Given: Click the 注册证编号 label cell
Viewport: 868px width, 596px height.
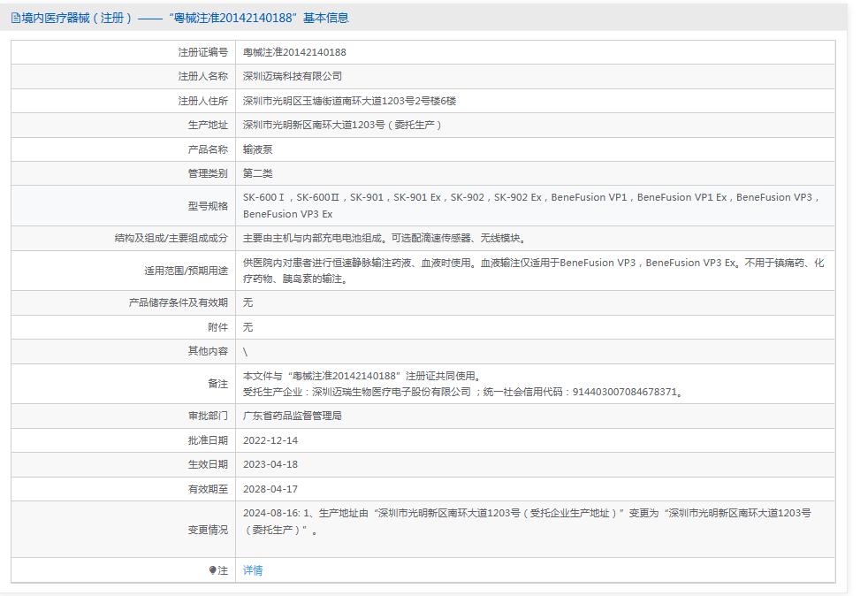Looking at the screenshot, I should 202,52.
